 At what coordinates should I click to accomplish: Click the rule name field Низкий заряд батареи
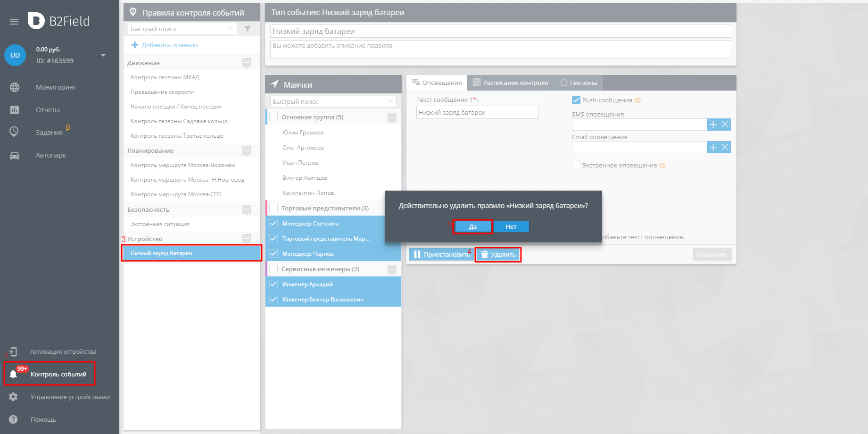[x=500, y=31]
